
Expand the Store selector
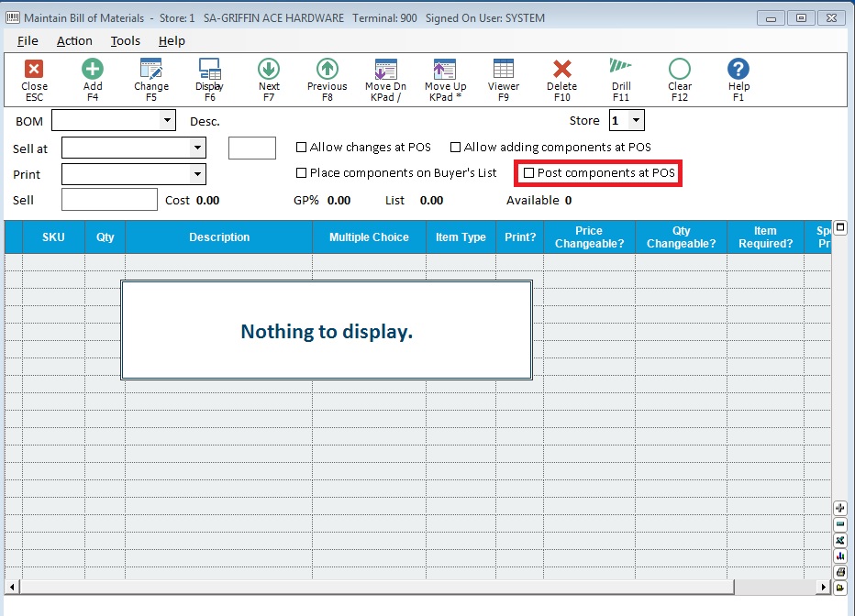[x=636, y=119]
